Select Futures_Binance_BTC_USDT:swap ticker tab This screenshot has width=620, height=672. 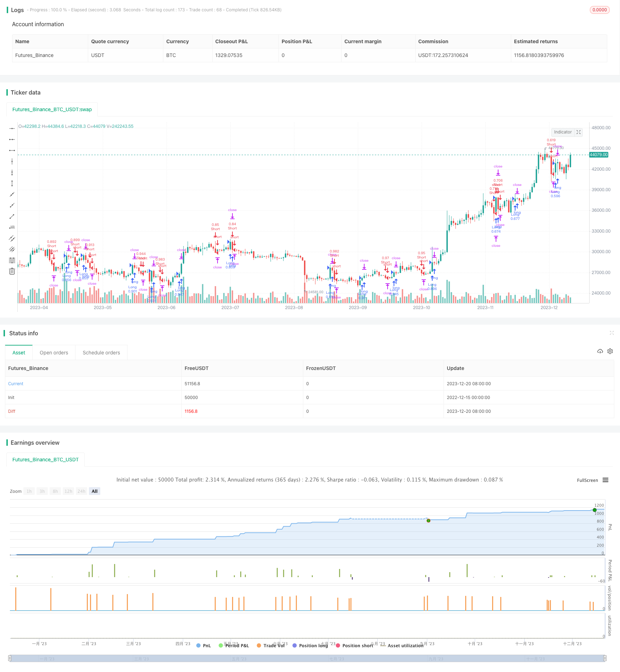pos(52,109)
